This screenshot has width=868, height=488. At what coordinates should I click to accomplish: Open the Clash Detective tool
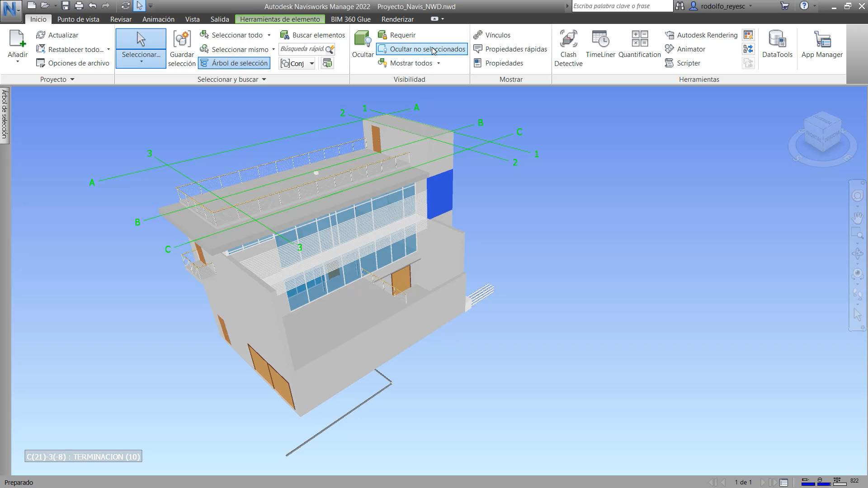[568, 47]
